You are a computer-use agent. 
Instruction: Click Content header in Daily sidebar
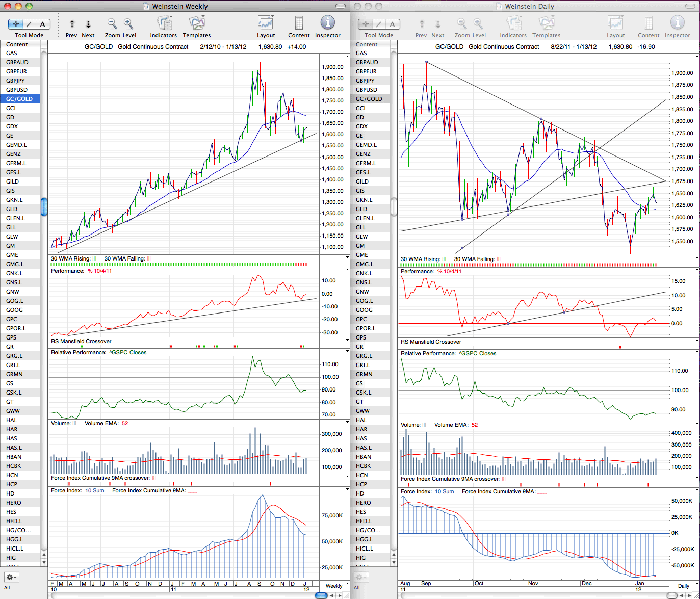[370, 44]
